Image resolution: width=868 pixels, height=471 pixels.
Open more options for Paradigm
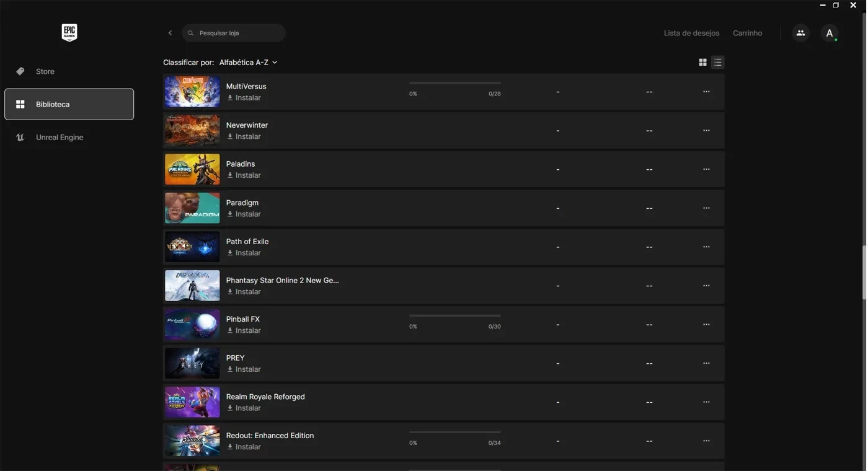tap(706, 208)
